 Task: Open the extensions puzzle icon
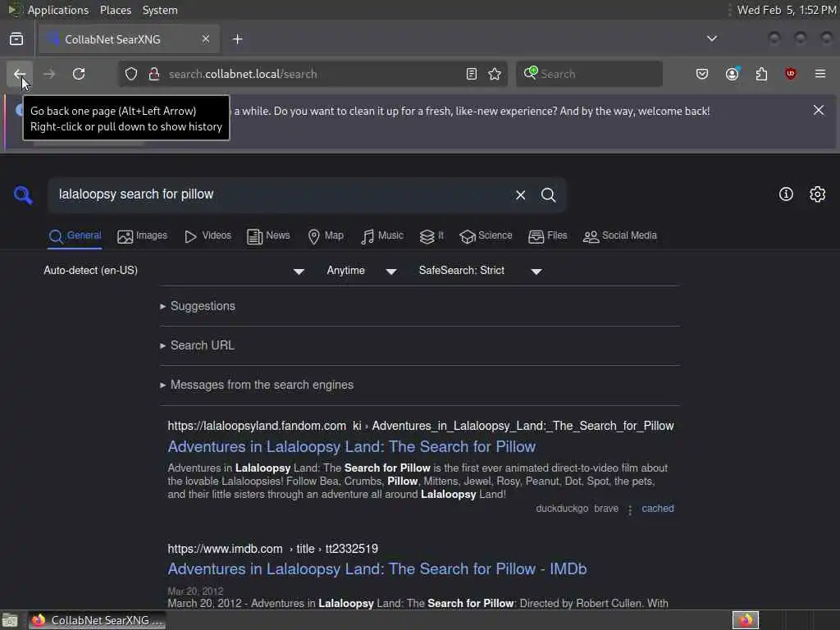[761, 74]
